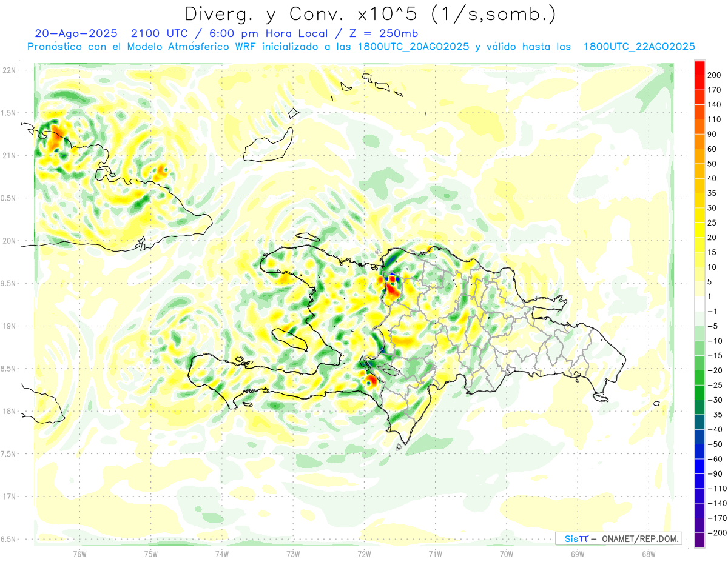Click positive '30' colorbar value
This screenshot has height=562, width=728.
712,208
